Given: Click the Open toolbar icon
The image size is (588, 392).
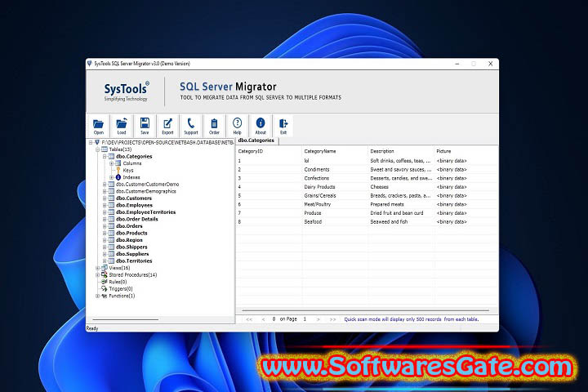Looking at the screenshot, I should 98,126.
